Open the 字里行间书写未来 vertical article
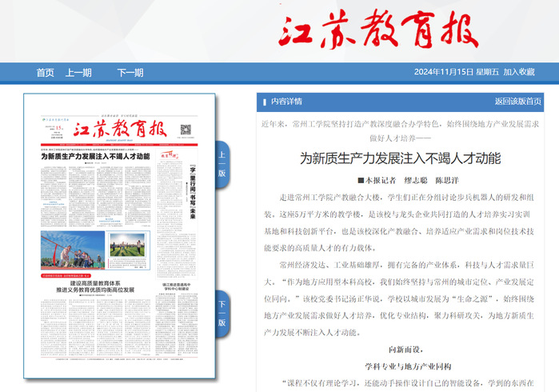 (193, 191)
